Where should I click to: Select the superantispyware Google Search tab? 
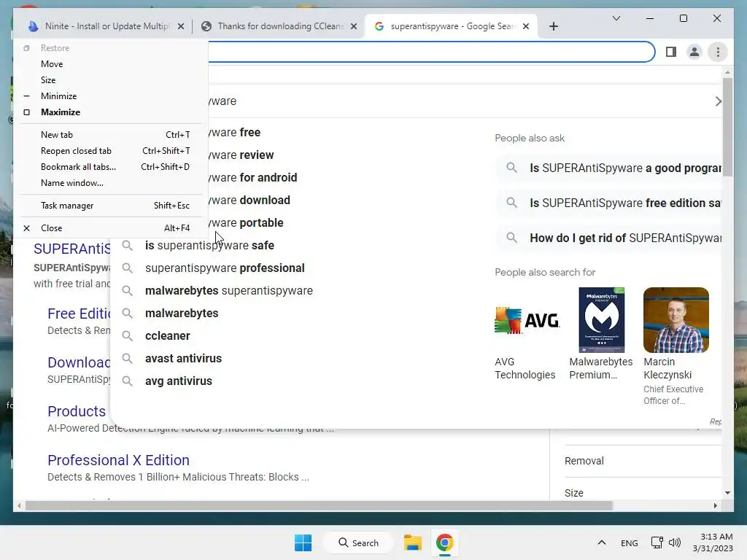pyautogui.click(x=451, y=26)
